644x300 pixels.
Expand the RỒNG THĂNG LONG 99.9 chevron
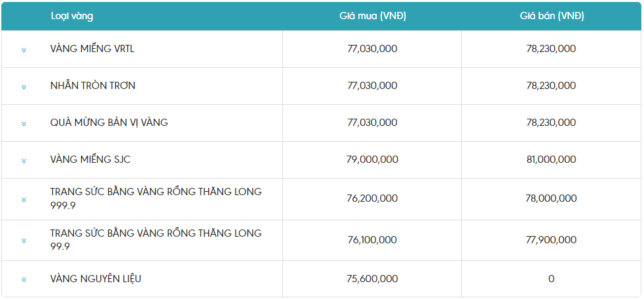(x=24, y=241)
